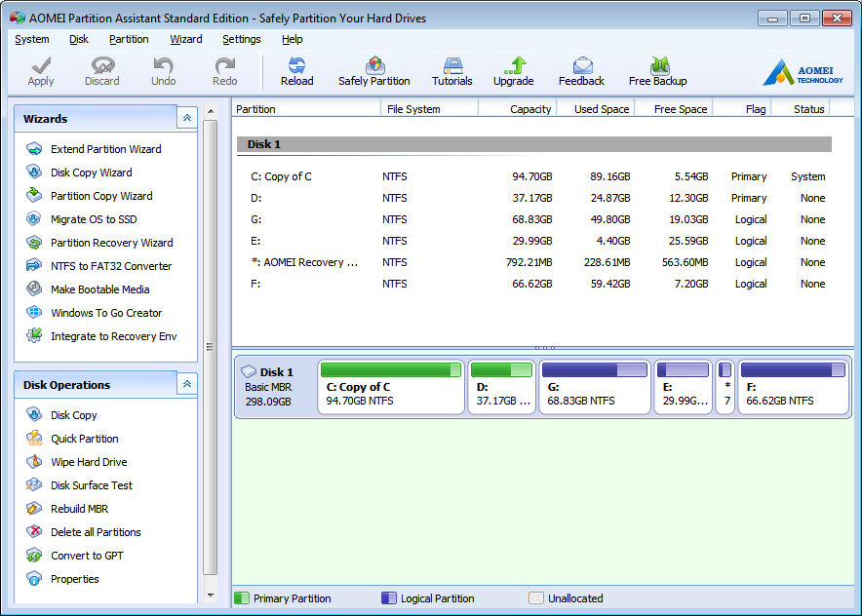Click the Rebuild MBR icon
Screen dimensions: 862x616
[34, 508]
